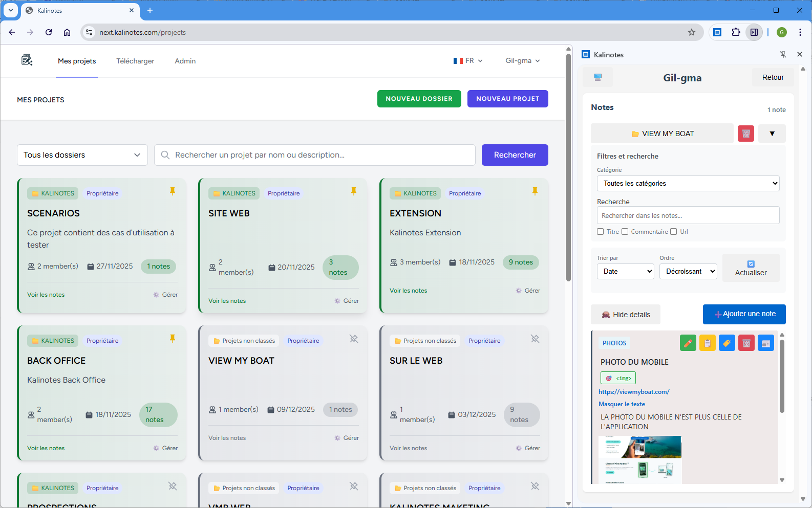
Task: Click in the project search field
Action: coord(315,155)
